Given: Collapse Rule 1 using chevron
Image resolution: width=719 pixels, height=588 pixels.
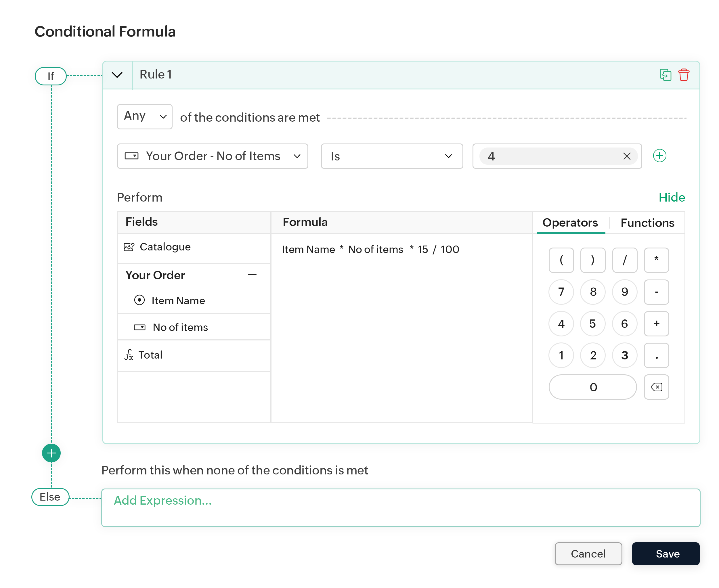Looking at the screenshot, I should click(117, 74).
